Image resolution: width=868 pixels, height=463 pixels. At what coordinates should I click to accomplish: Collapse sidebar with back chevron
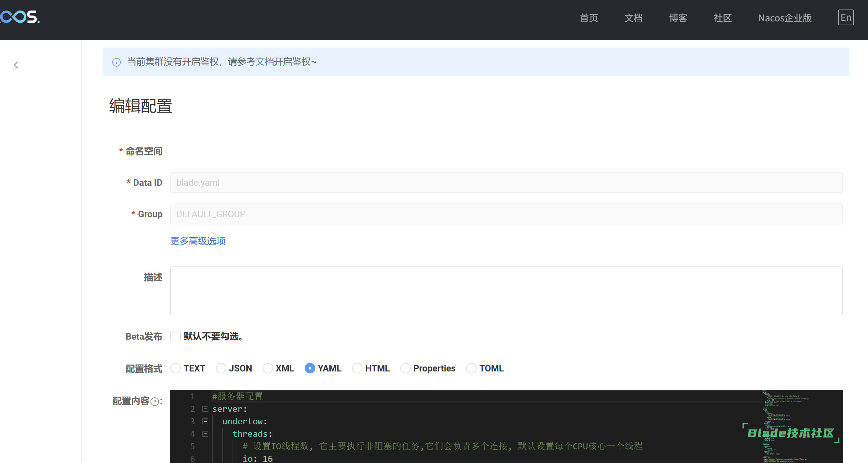pyautogui.click(x=16, y=65)
